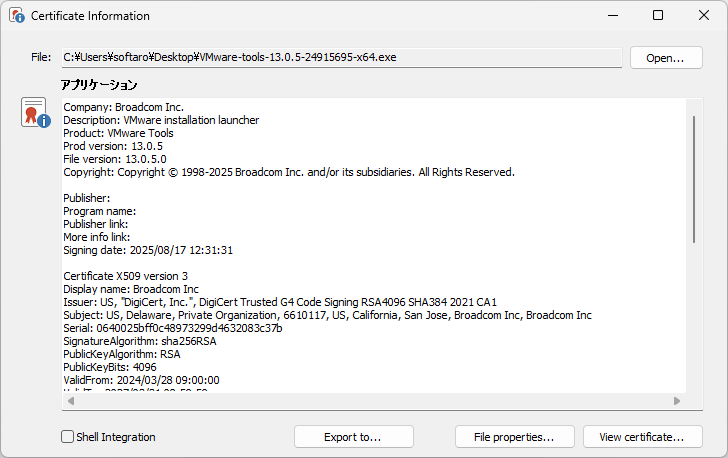Click the File path text field
The width and height of the screenshot is (728, 458).
340,58
